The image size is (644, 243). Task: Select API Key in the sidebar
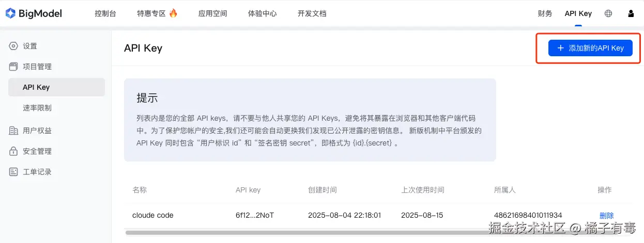click(x=56, y=87)
